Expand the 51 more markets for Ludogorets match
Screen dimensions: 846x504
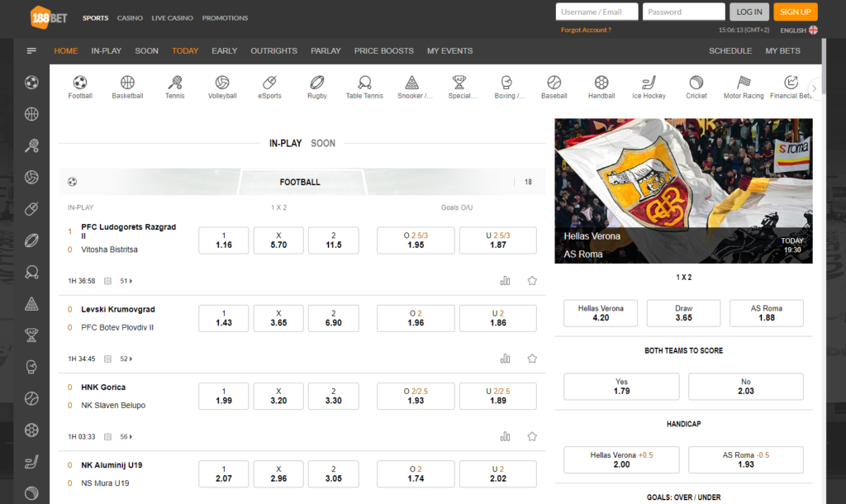pyautogui.click(x=126, y=281)
